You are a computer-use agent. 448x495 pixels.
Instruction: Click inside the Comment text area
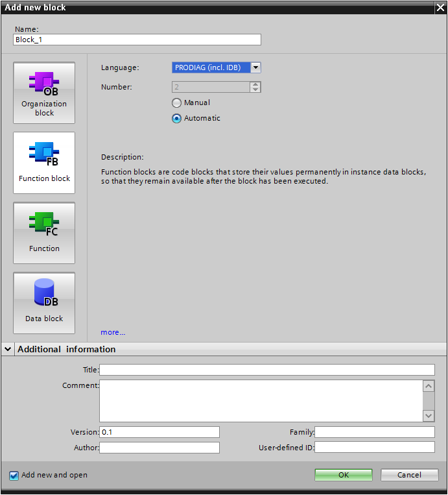pos(261,401)
